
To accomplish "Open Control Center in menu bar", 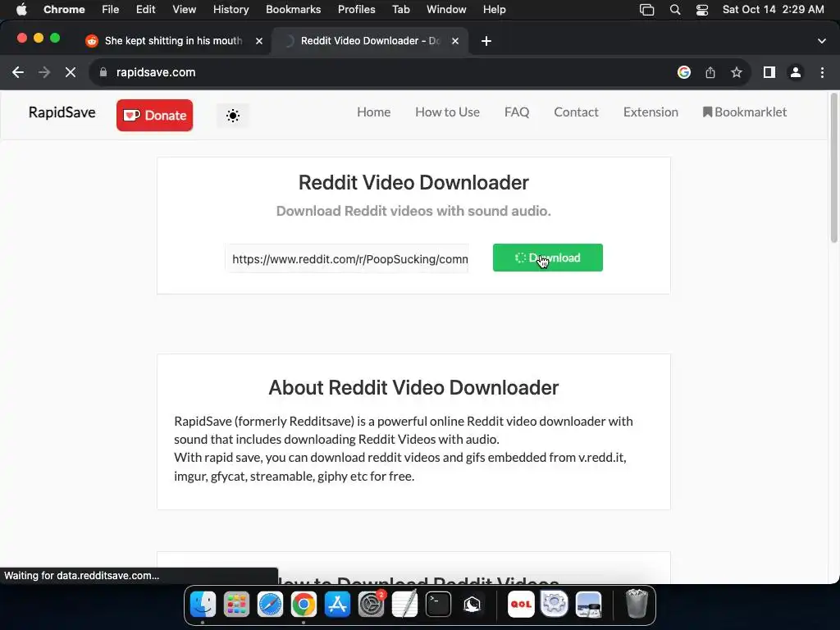I will 702,10.
